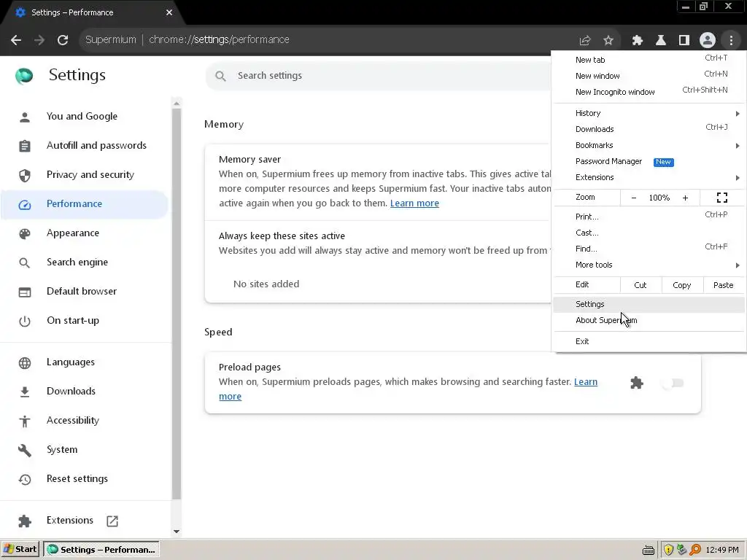Image resolution: width=747 pixels, height=560 pixels.
Task: Choose New tab from the menu
Action: [649, 60]
